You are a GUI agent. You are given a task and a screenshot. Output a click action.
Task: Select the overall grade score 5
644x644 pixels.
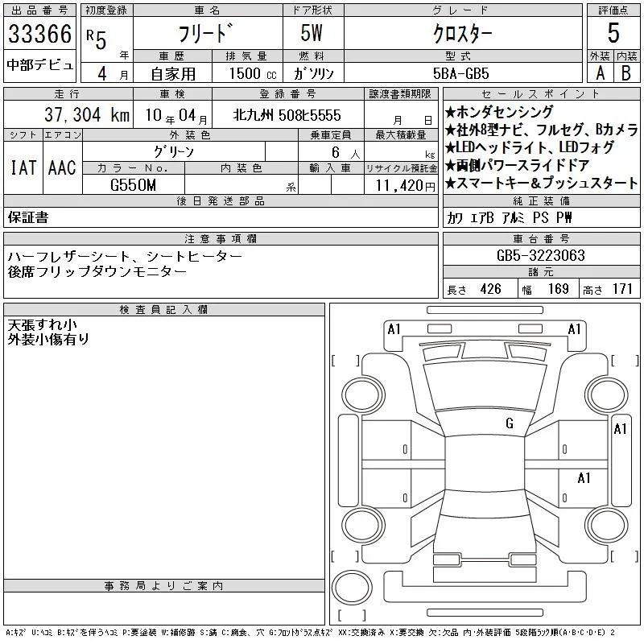(x=613, y=33)
